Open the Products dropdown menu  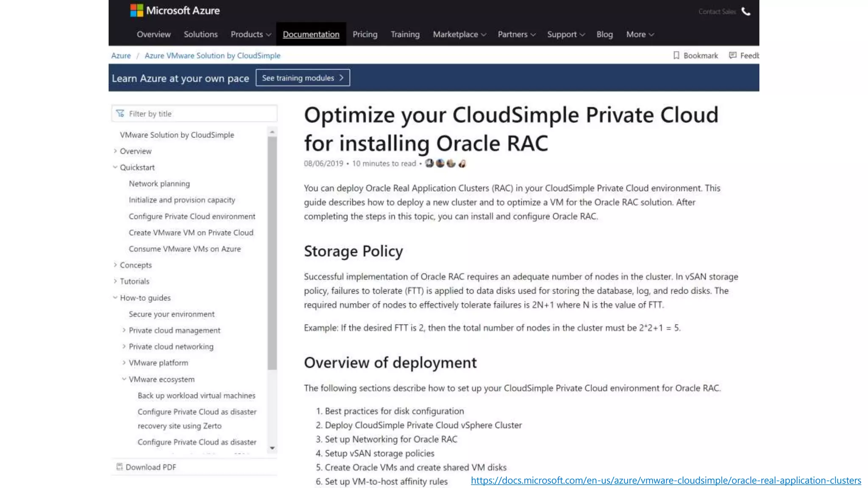click(x=251, y=34)
